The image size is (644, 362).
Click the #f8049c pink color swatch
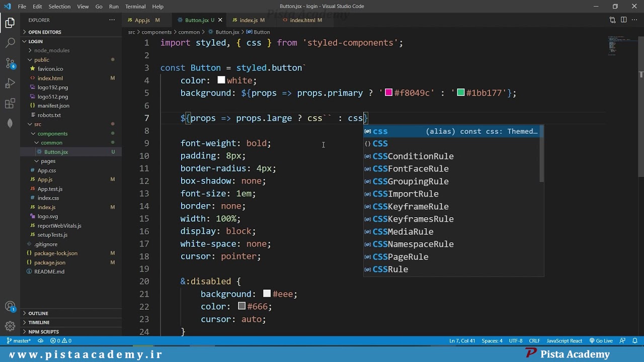click(x=388, y=93)
